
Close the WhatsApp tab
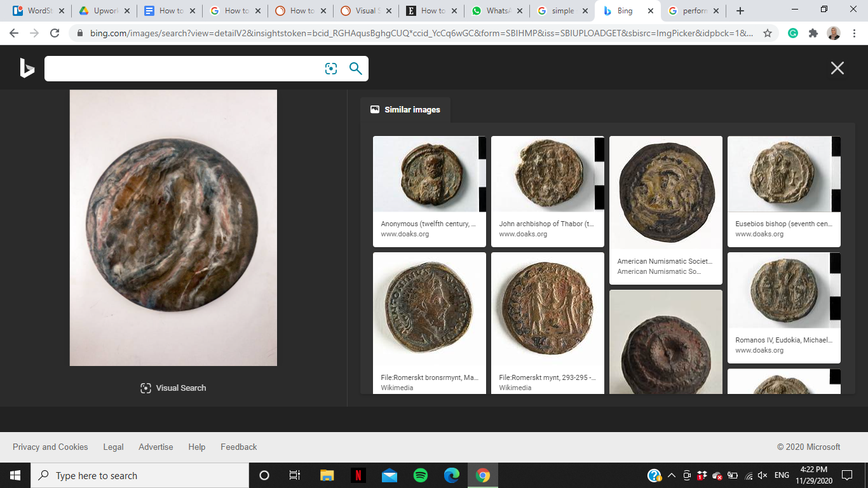click(x=519, y=11)
